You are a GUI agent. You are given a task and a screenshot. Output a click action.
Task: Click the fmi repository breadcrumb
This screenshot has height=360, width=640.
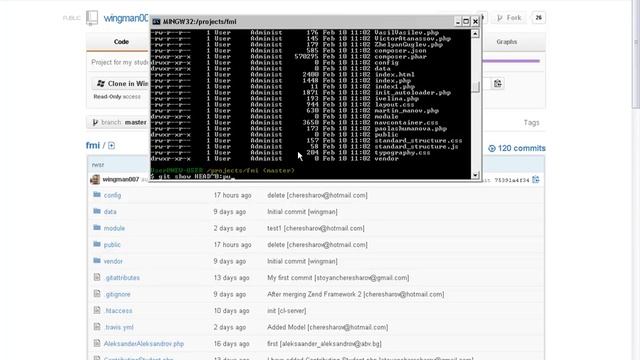click(x=93, y=145)
